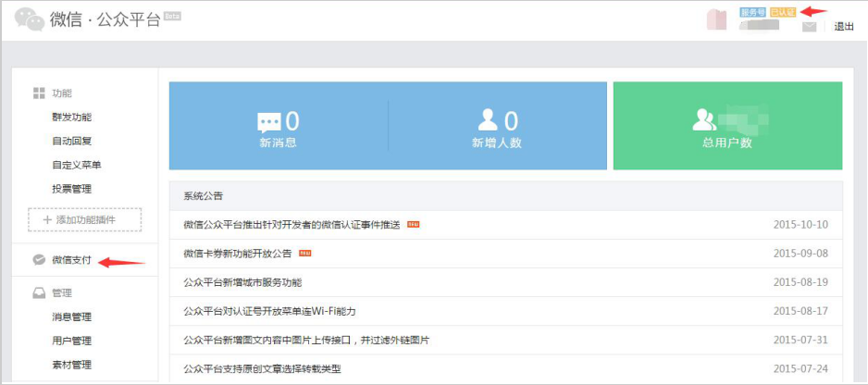Select 自动回复 from the sidebar

click(71, 142)
